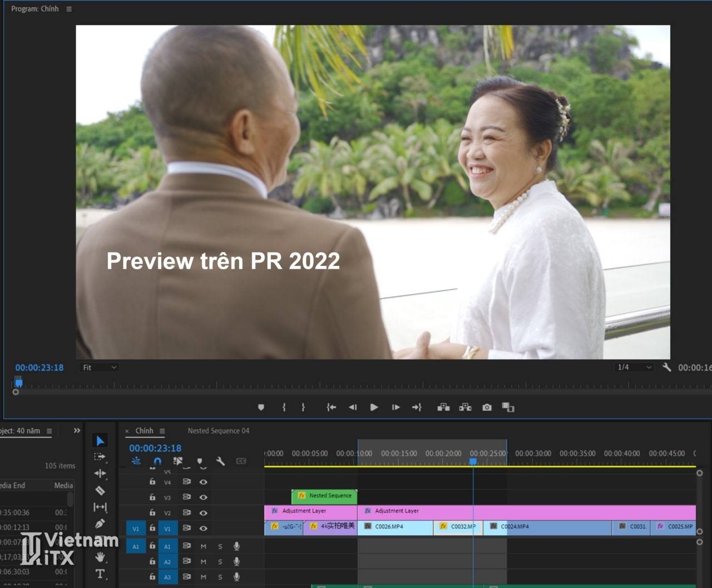Image resolution: width=712 pixels, height=588 pixels.
Task: Click the Program monitor playhead scrubber
Action: click(x=18, y=382)
